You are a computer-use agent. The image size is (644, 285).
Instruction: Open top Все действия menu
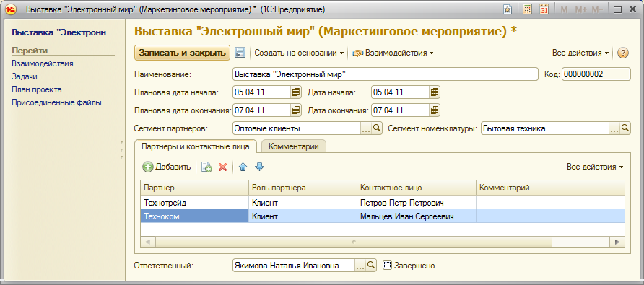(580, 53)
